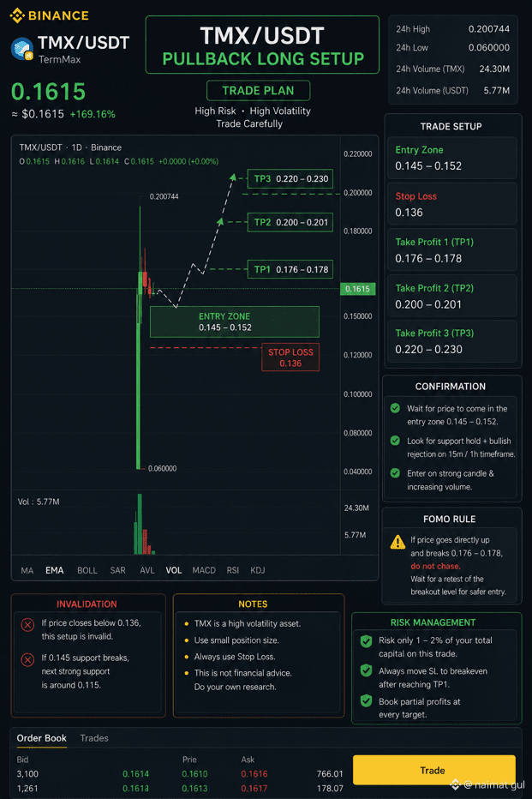This screenshot has height=799, width=532.
Task: Click the 24h Volume (TMX) value 24.30M
Action: tap(494, 69)
